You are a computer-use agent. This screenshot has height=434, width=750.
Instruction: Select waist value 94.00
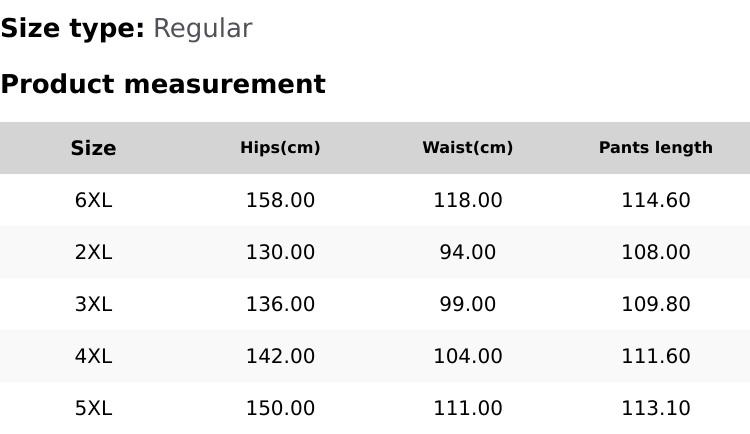(x=467, y=252)
